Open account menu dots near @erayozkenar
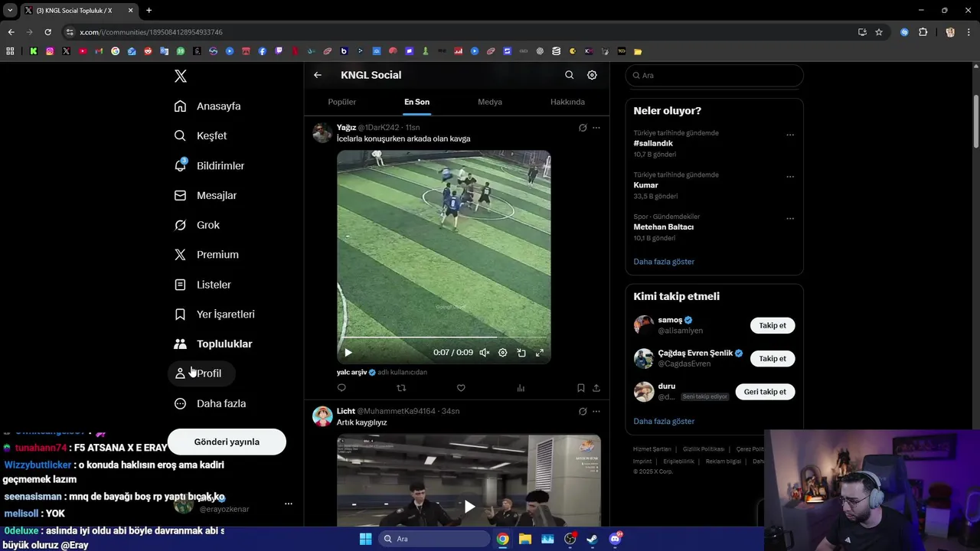980x551 pixels. click(x=289, y=504)
